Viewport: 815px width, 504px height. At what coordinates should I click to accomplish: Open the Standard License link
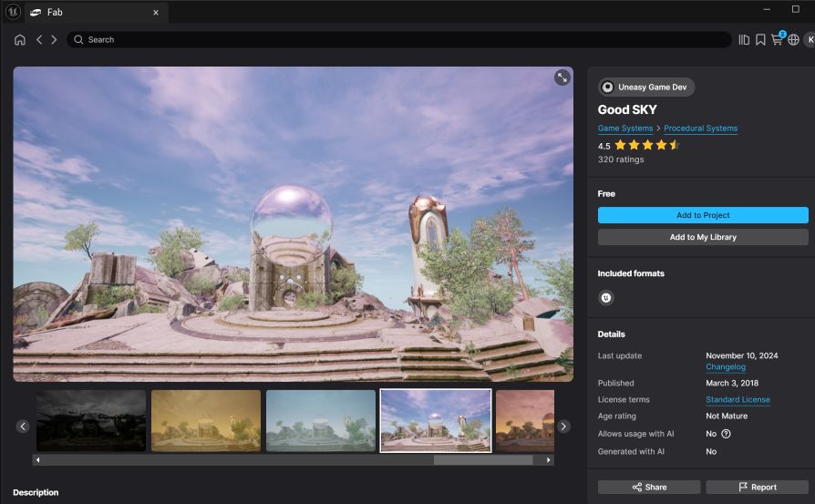click(x=738, y=400)
